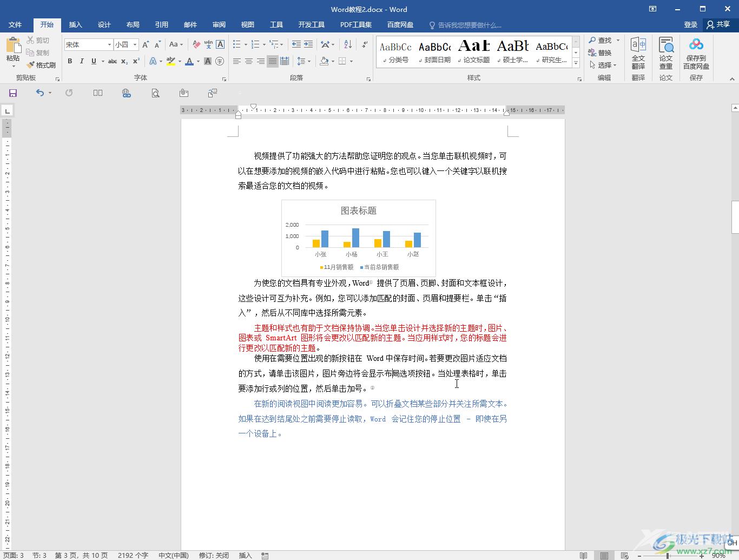Insert enclosed character (circled 字)
This screenshot has width=739, height=560.
[x=220, y=61]
